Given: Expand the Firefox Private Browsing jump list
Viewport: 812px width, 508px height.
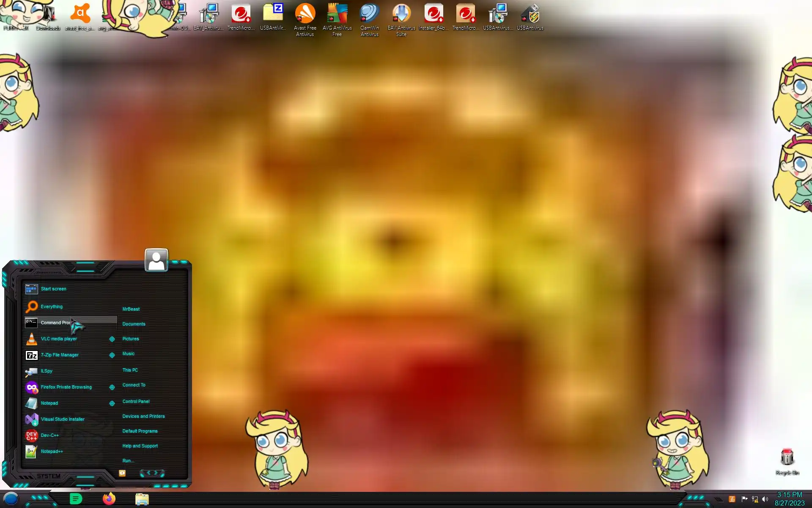Looking at the screenshot, I should point(112,387).
